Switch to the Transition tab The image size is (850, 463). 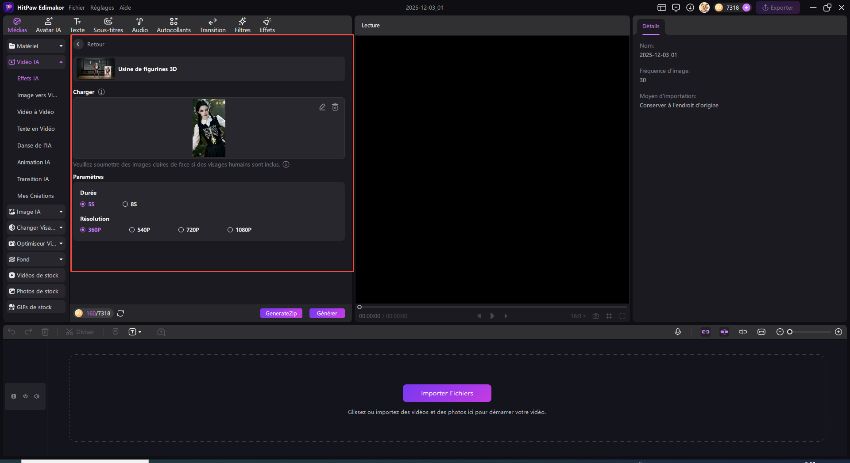tap(212, 24)
